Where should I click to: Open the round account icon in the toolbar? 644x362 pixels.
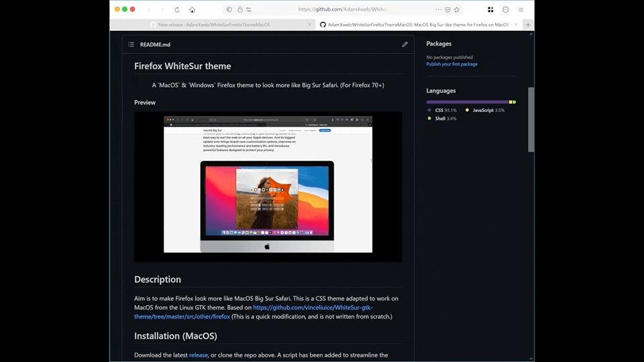tap(506, 9)
